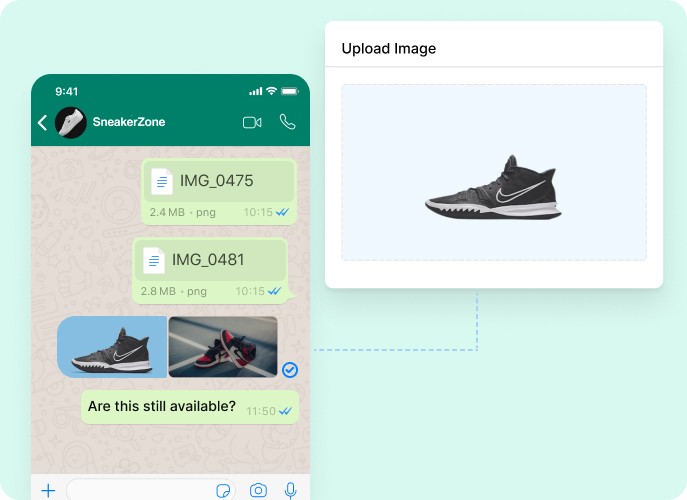Click the Wi-Fi status icon

click(272, 91)
